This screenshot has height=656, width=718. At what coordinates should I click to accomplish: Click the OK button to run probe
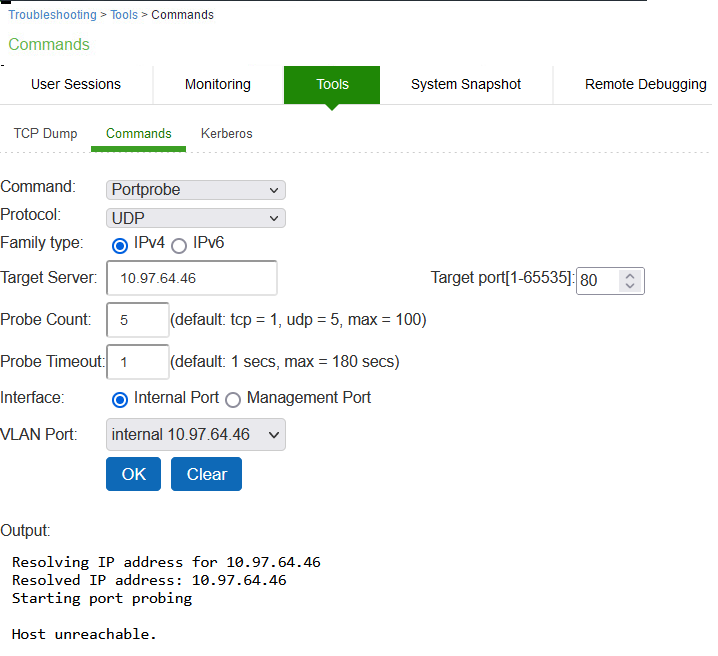133,474
